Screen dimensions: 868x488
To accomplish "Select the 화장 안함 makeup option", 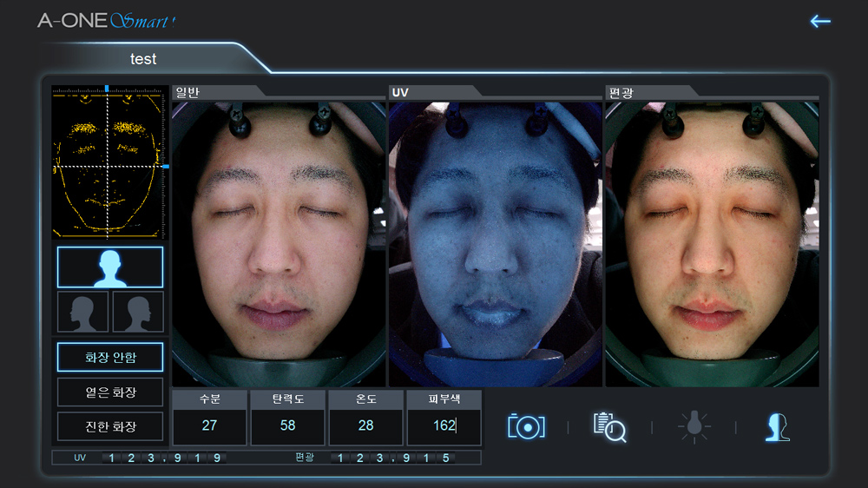I will pyautogui.click(x=109, y=357).
